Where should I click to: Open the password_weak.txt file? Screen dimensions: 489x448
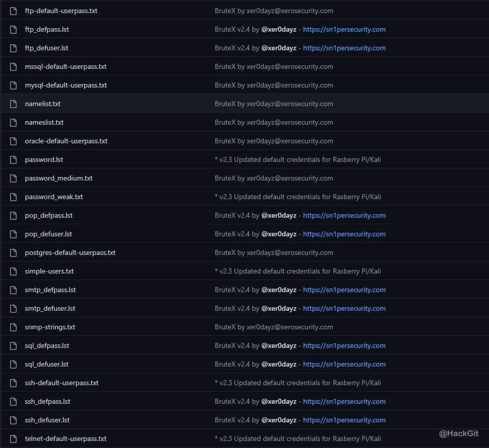[54, 197]
